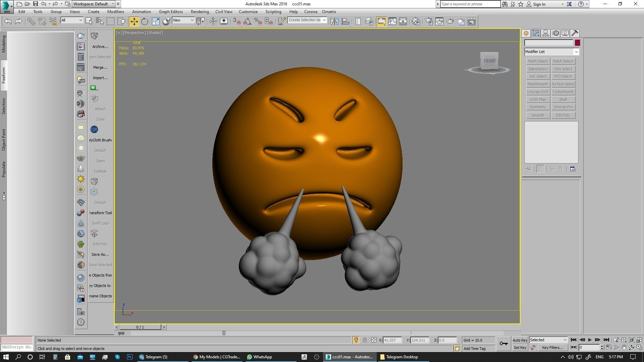
Task: Click the Render Production teapot icon
Action: click(450, 21)
